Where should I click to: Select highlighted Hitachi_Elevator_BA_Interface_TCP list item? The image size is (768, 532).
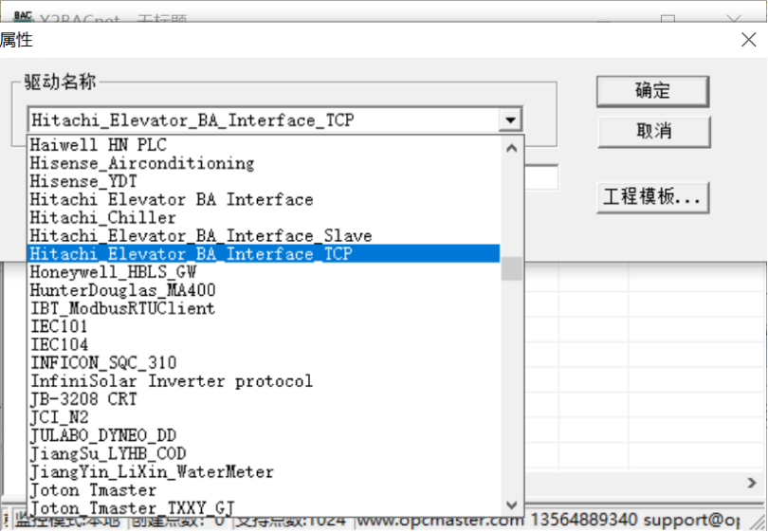[264, 254]
